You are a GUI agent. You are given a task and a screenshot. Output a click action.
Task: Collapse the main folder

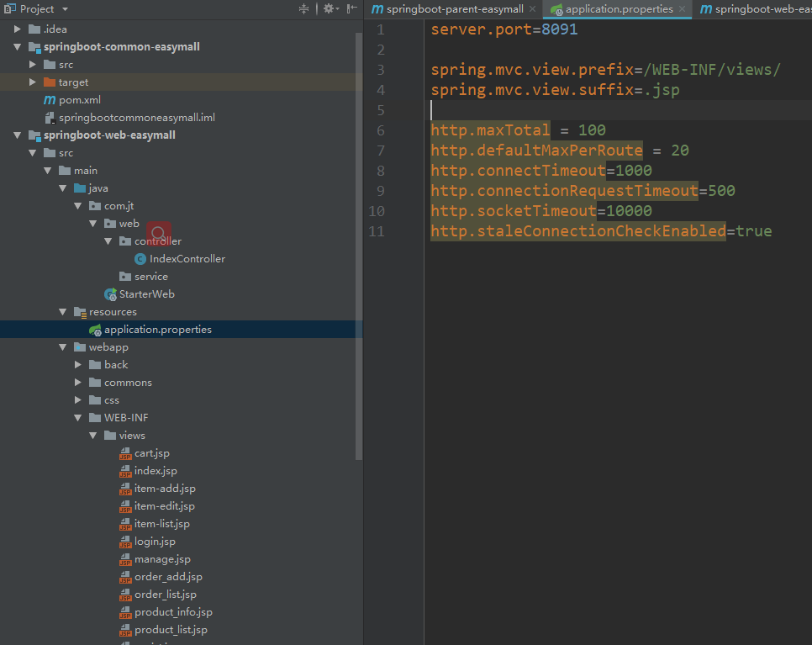[48, 171]
